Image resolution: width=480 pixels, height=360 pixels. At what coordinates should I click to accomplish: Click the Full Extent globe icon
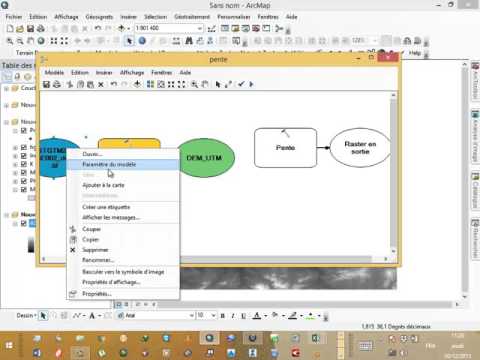[x=41, y=41]
